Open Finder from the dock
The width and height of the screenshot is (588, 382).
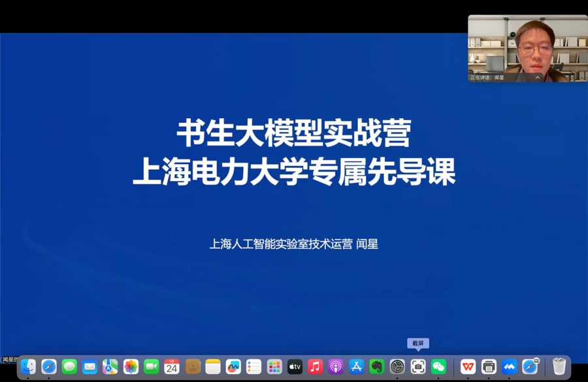click(x=28, y=367)
